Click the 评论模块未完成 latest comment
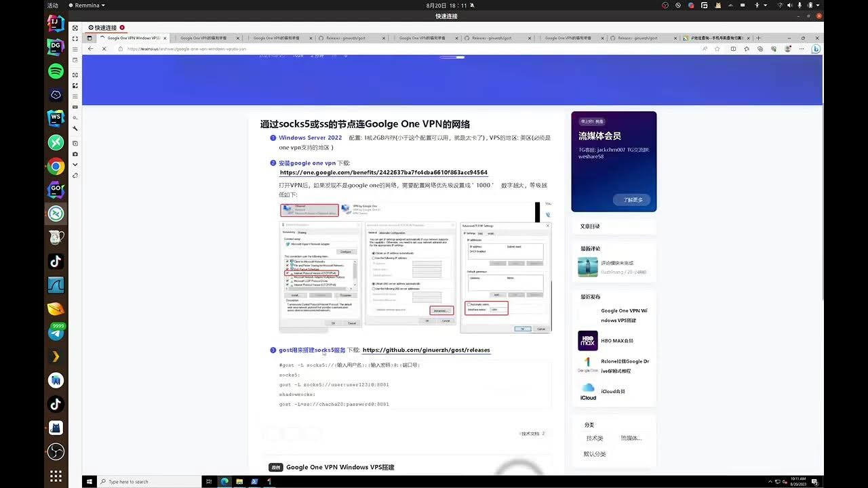This screenshot has height=488, width=868. click(x=616, y=263)
